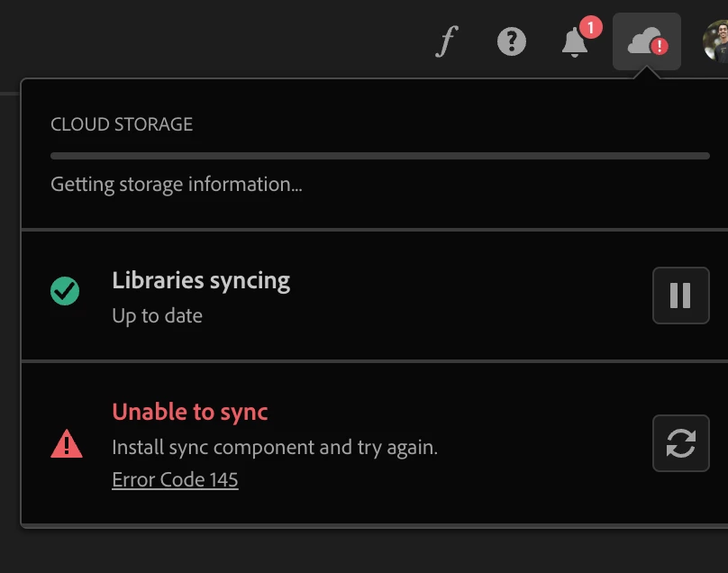Click the red alert badge on cloud icon
728x573 pixels.
(x=660, y=46)
